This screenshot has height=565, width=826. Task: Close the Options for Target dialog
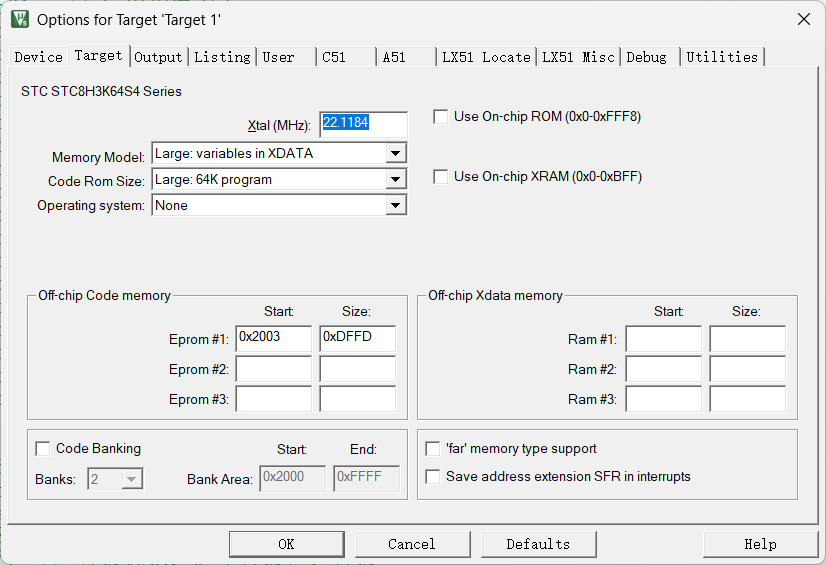click(x=803, y=19)
